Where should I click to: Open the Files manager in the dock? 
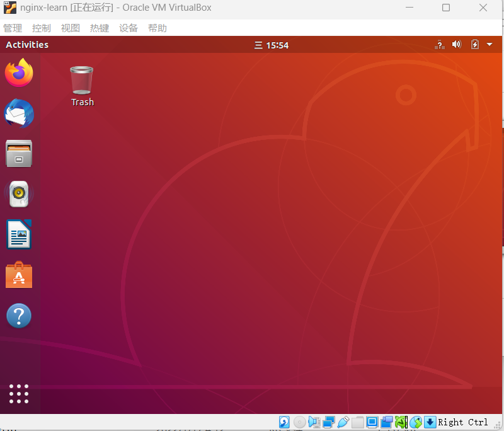19,154
